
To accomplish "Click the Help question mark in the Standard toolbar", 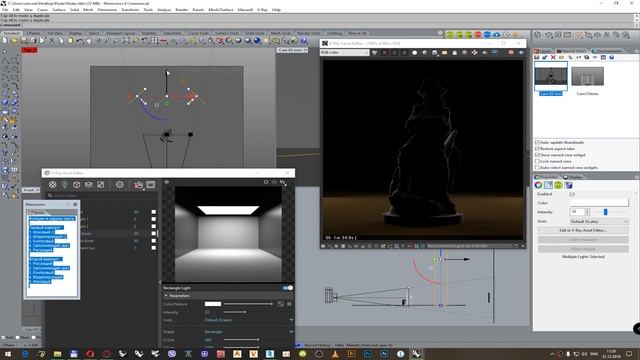I will (304, 40).
